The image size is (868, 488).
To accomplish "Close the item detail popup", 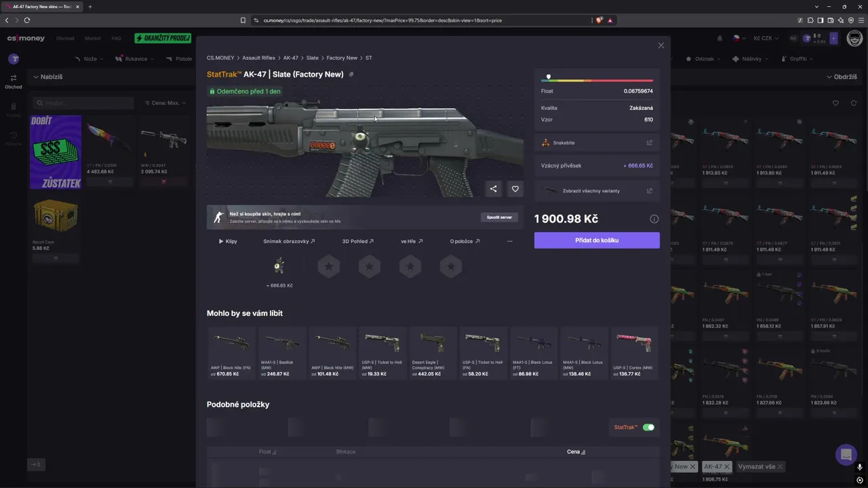I will click(x=661, y=45).
